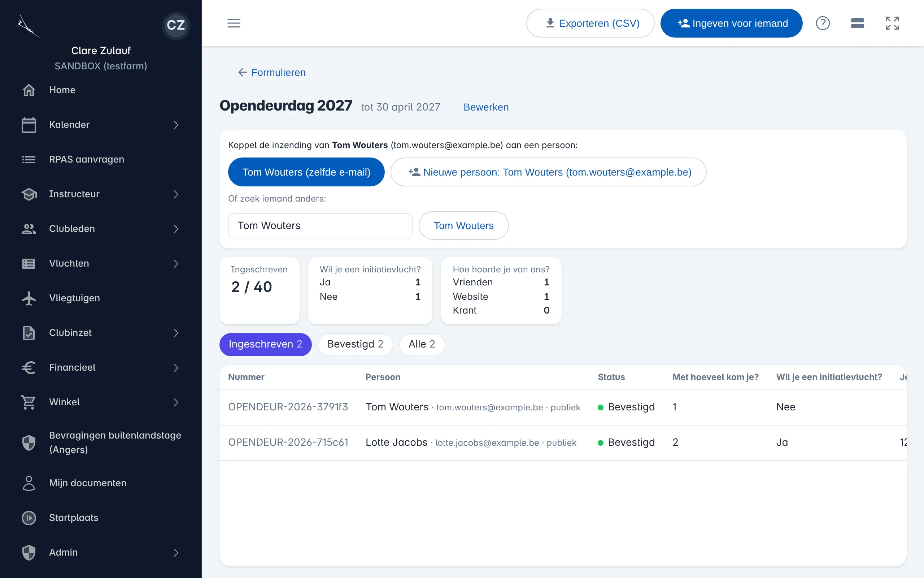Click Bevestigd status in Tom Wouters row

pos(626,407)
